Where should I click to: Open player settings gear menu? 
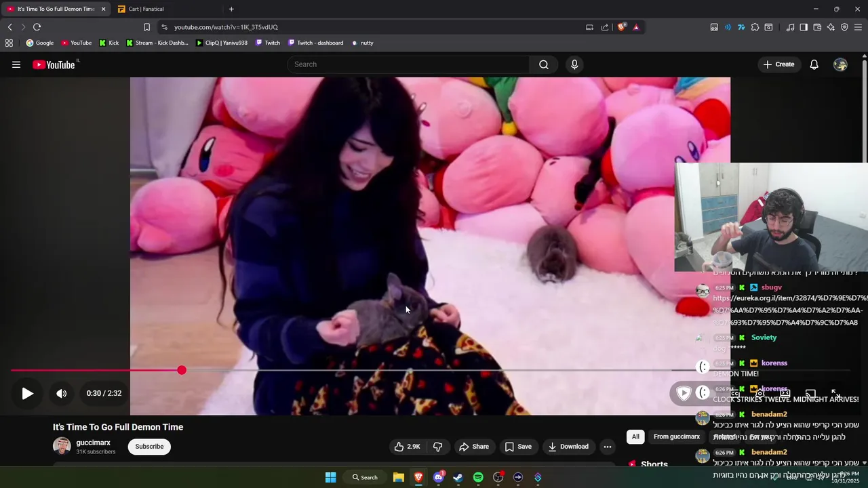[760, 393]
